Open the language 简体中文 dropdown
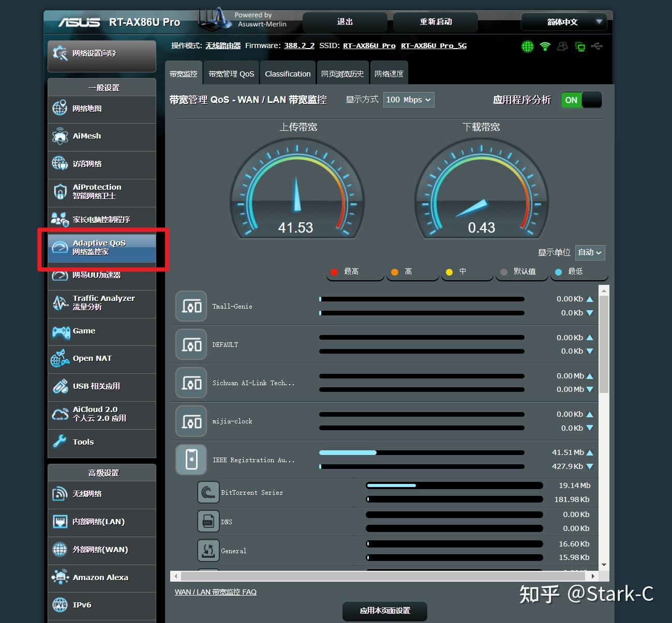672x623 pixels. [564, 22]
